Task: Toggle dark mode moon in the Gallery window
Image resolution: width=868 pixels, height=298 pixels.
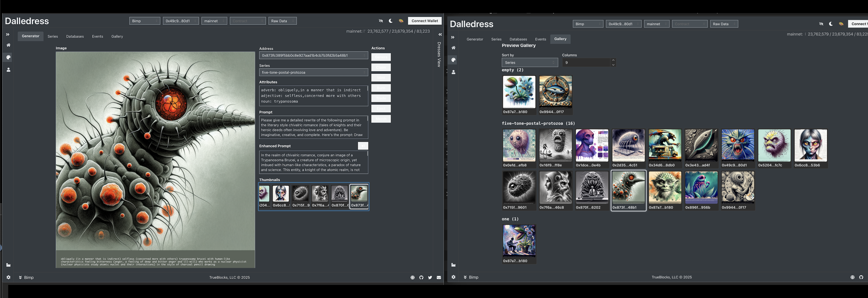Action: (x=831, y=24)
